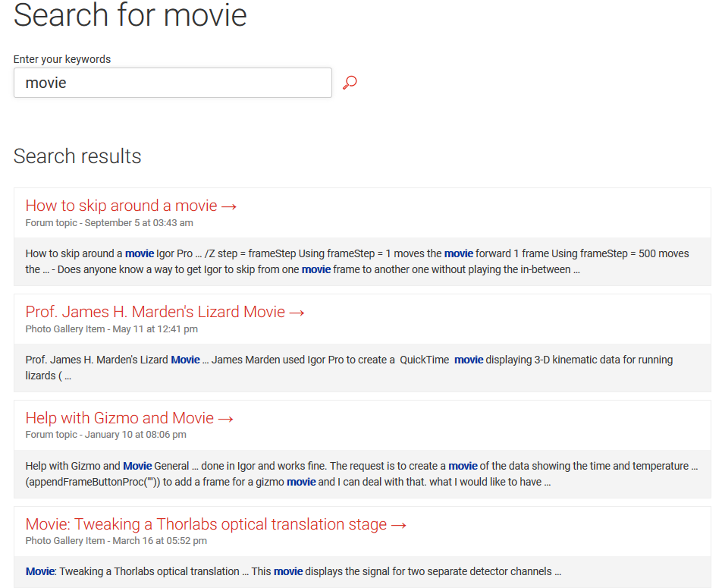Click the 'How to skip around a movie' snippet text
The width and height of the screenshot is (722, 588).
click(x=357, y=261)
